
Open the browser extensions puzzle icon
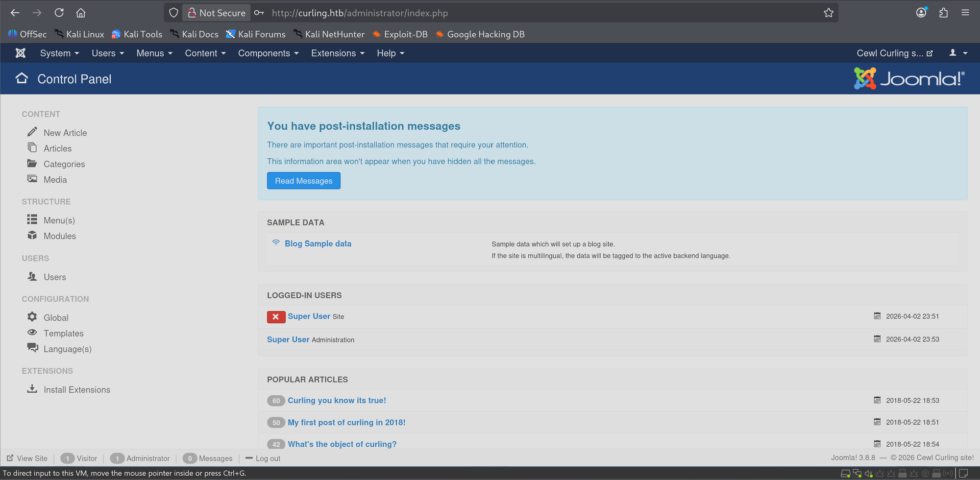pos(943,13)
